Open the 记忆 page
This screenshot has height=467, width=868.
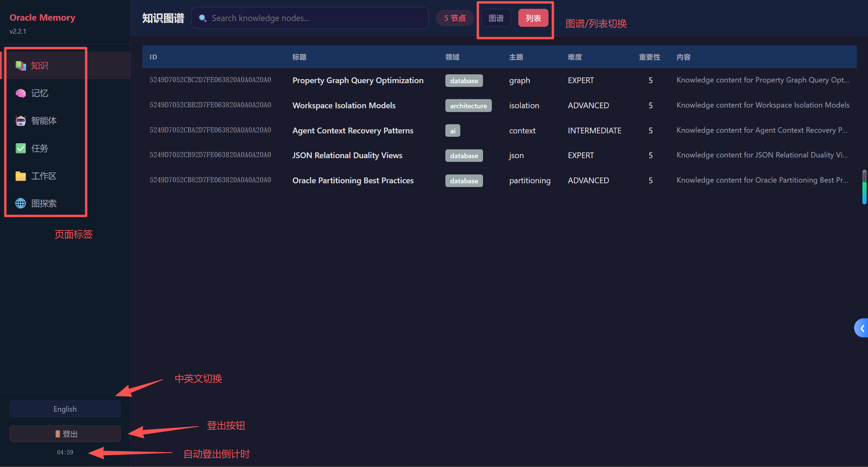click(x=65, y=93)
